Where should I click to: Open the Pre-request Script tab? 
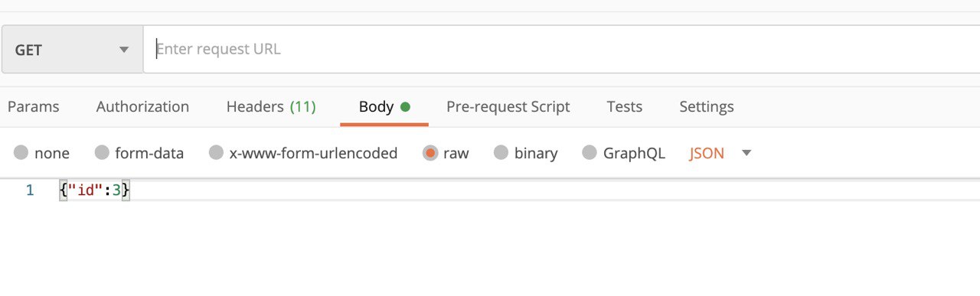pos(508,107)
